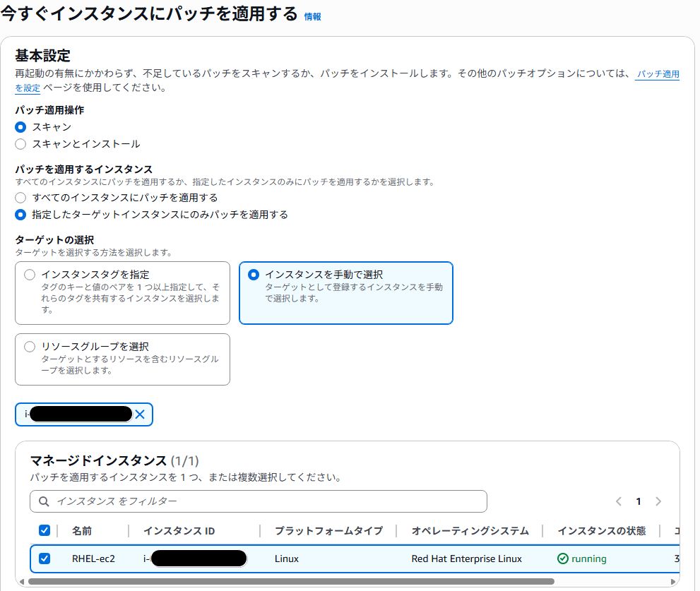The width and height of the screenshot is (700, 591).
Task: Go to next page of managed instances
Action: pyautogui.click(x=658, y=501)
